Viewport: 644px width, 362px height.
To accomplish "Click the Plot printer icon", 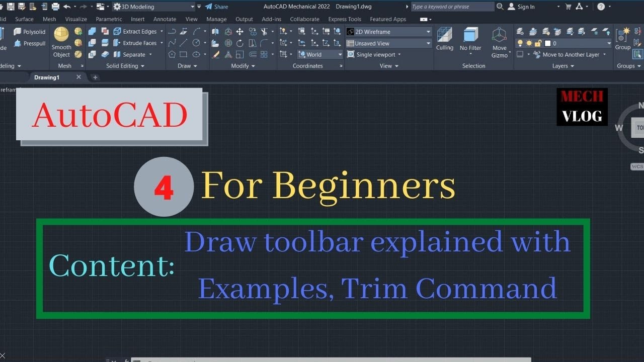I will [55, 7].
